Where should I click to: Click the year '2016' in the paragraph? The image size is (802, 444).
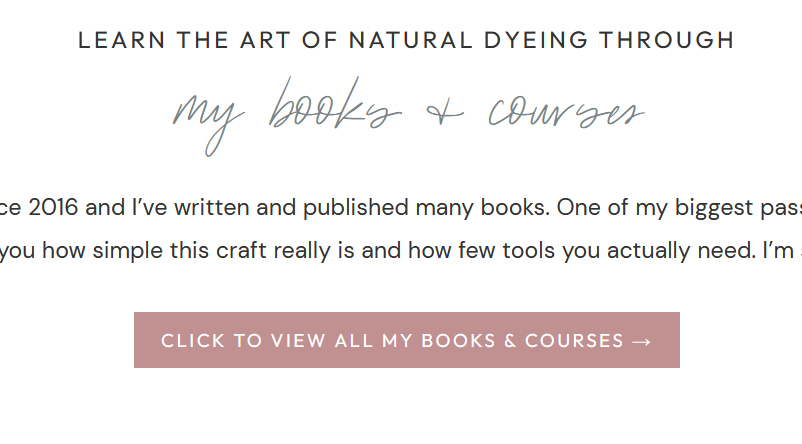(x=53, y=208)
